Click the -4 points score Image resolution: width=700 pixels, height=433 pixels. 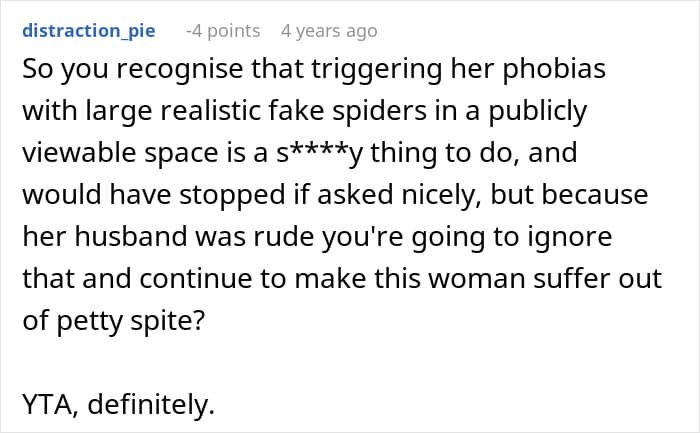click(x=222, y=31)
